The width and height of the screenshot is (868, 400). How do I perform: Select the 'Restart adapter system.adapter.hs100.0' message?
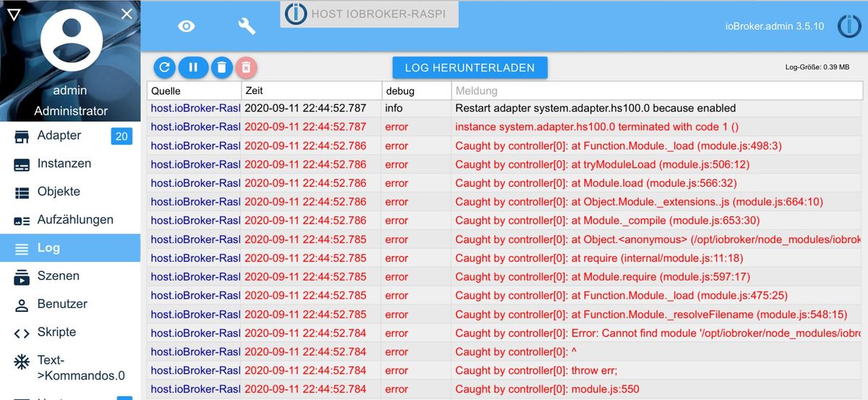pyautogui.click(x=595, y=108)
